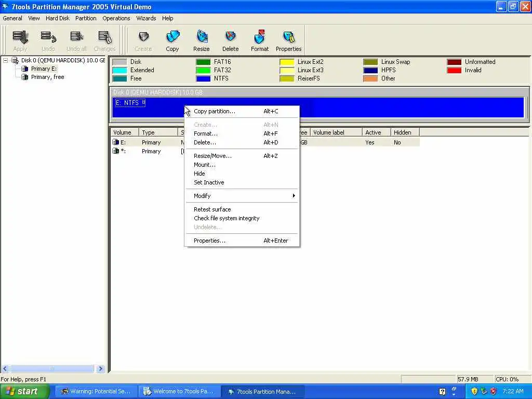
Task: Click the 7tools Partition Mana... taskbar button
Action: click(x=262, y=392)
